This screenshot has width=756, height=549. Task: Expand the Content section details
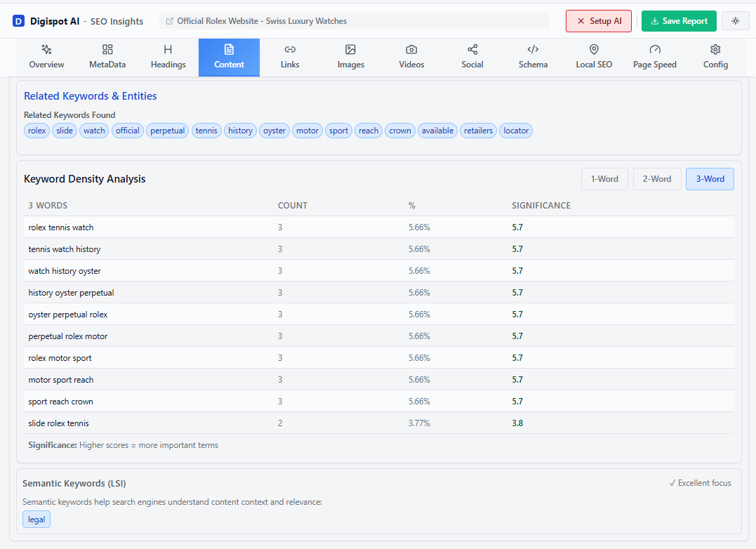pos(229,56)
